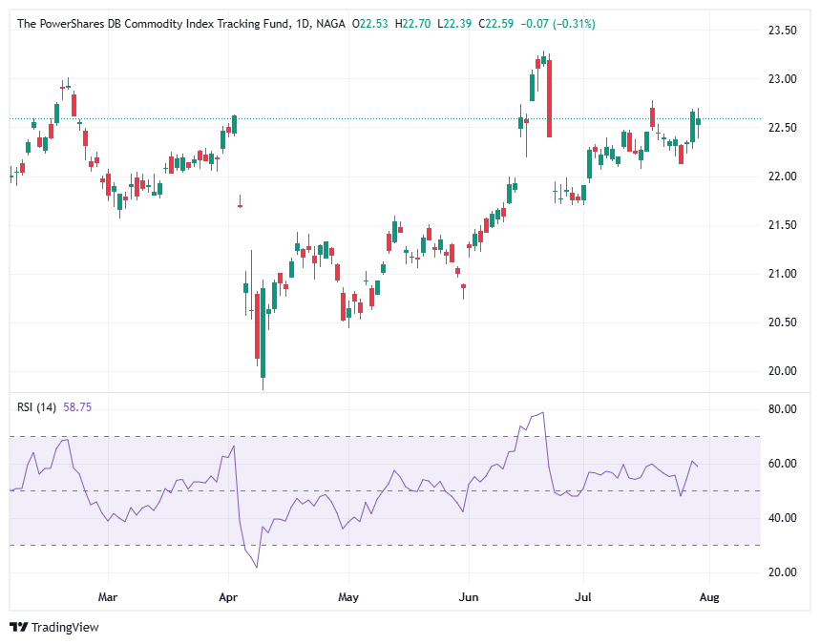Select the tall red candle in late June
Image resolution: width=820 pixels, height=644 pixels.
[548, 100]
